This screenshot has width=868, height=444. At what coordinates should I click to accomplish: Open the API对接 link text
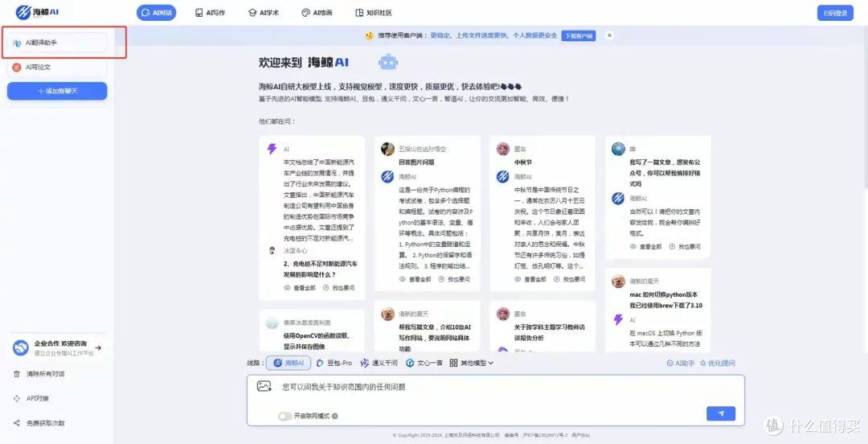(x=38, y=398)
